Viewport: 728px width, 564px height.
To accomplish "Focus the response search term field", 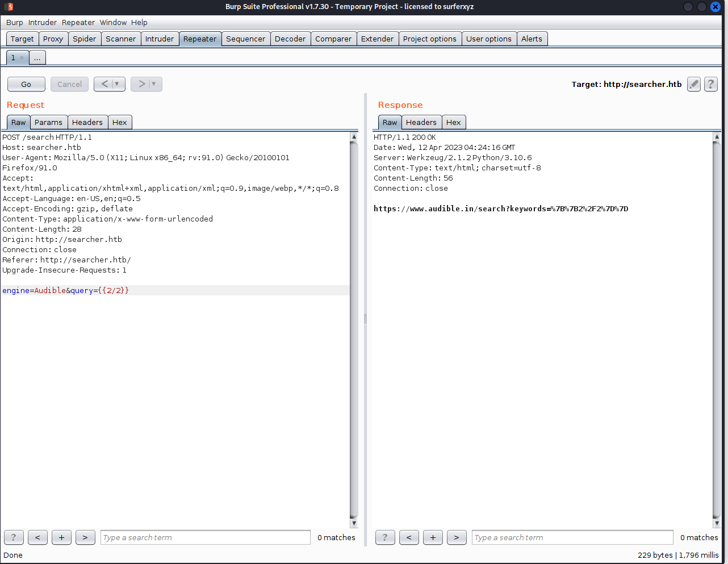I will pos(572,537).
